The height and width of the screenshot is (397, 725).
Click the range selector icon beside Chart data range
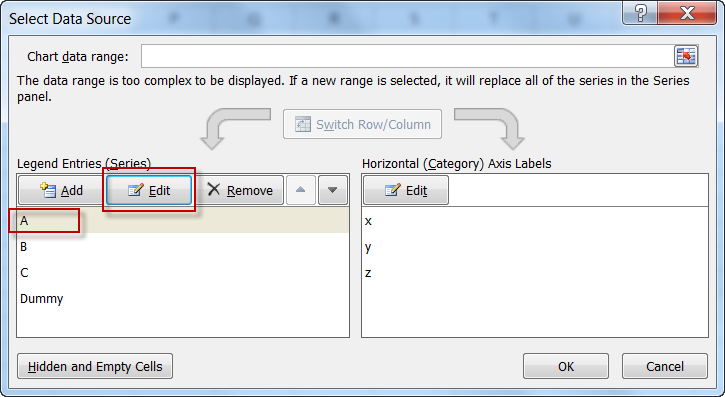686,56
